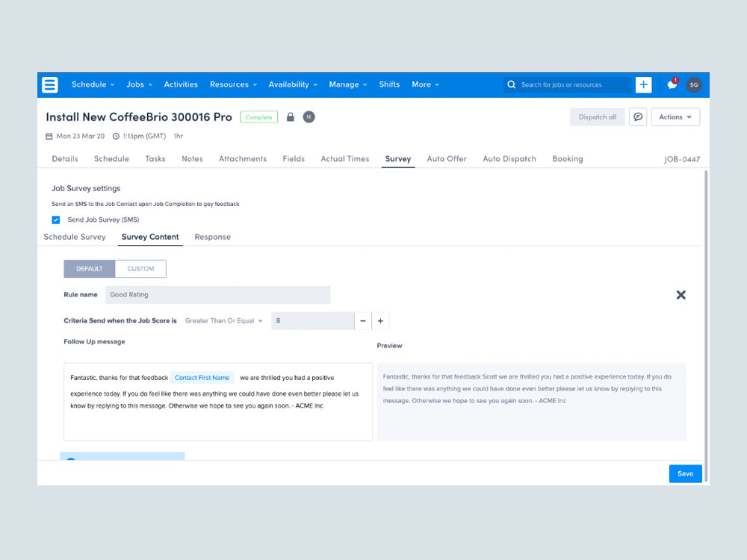Switch to the Auto Dispatch tab
Image resolution: width=747 pixels, height=560 pixels.
pyautogui.click(x=509, y=159)
